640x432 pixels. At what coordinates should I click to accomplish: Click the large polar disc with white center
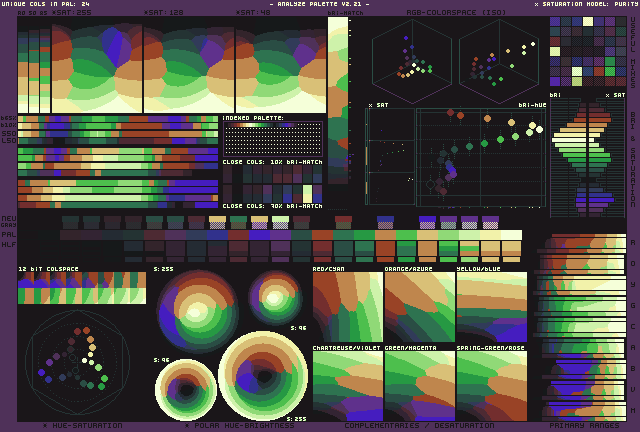click(198, 312)
